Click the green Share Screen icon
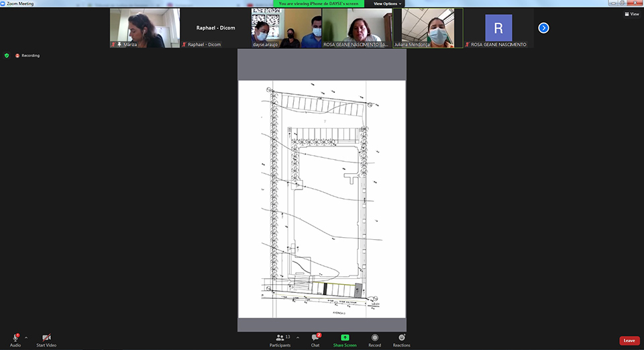This screenshot has width=644, height=350. tap(345, 338)
